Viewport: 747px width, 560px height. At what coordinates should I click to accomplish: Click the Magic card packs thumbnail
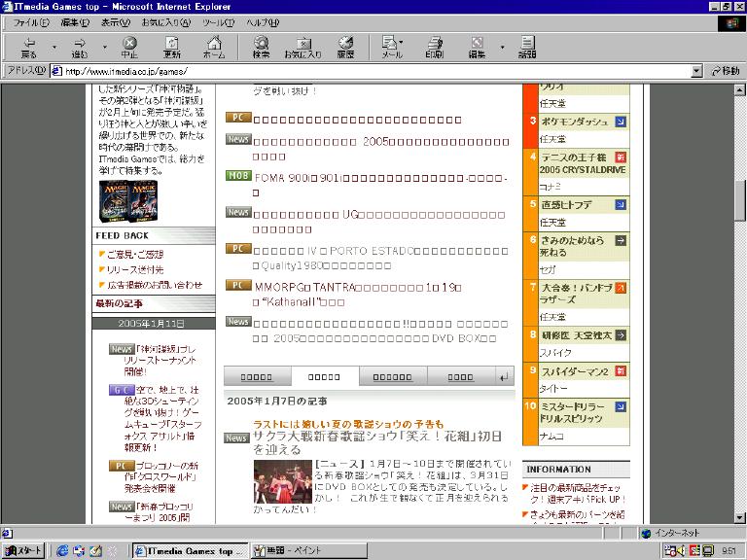[128, 201]
